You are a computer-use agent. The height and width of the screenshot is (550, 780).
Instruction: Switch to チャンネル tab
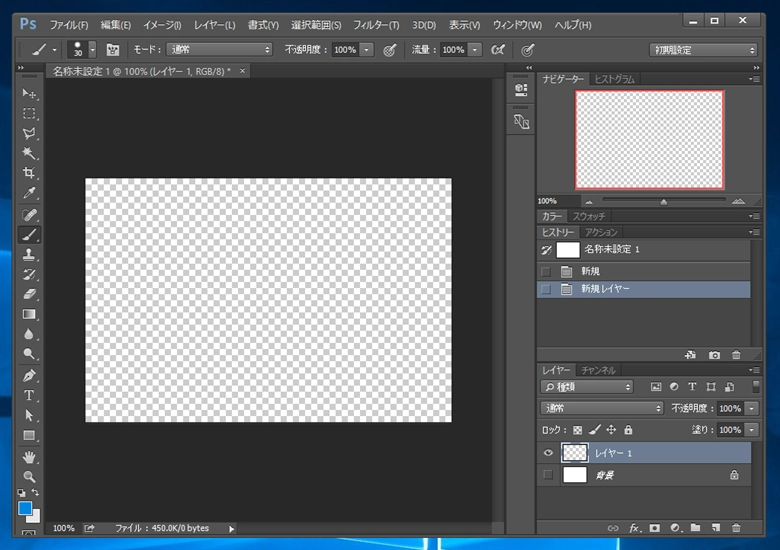click(x=598, y=370)
